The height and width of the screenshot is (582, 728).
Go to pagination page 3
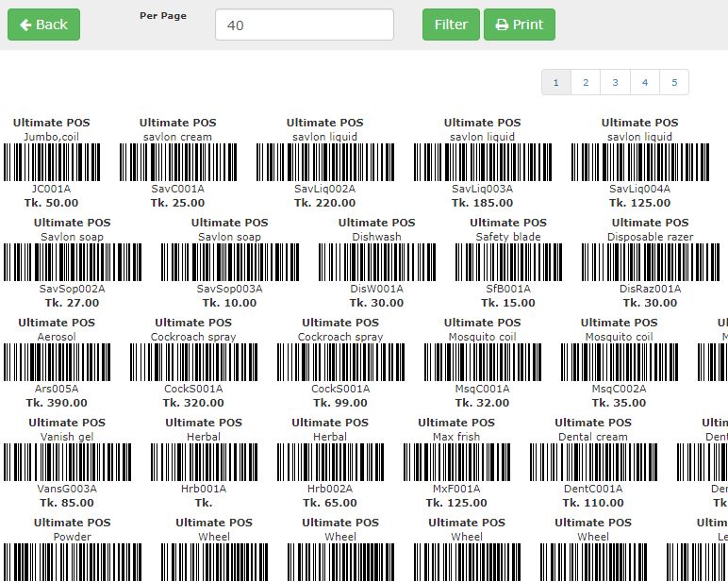pos(615,82)
